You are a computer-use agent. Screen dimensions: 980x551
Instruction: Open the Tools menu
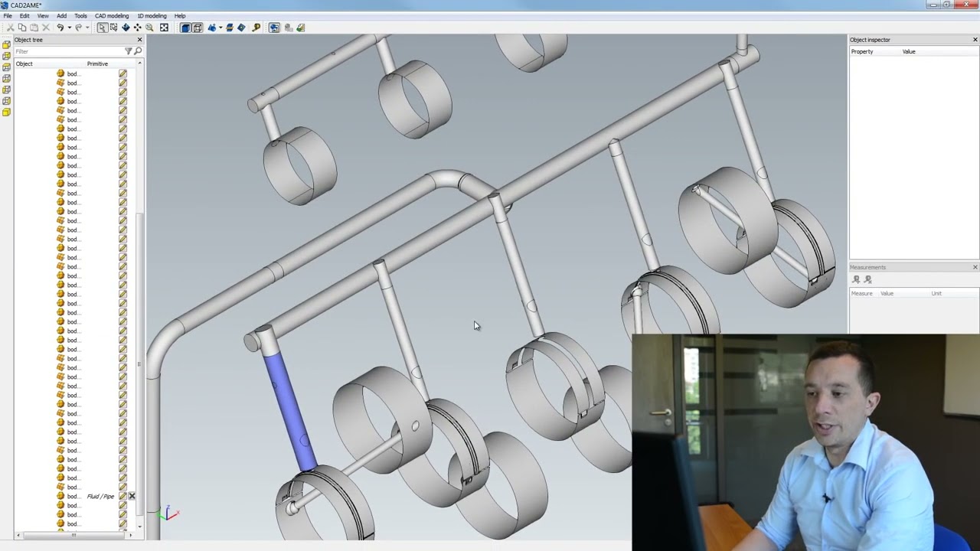point(80,15)
